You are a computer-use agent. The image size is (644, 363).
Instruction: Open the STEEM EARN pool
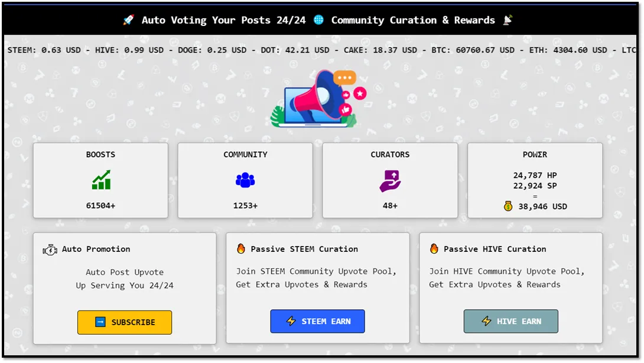tap(317, 321)
